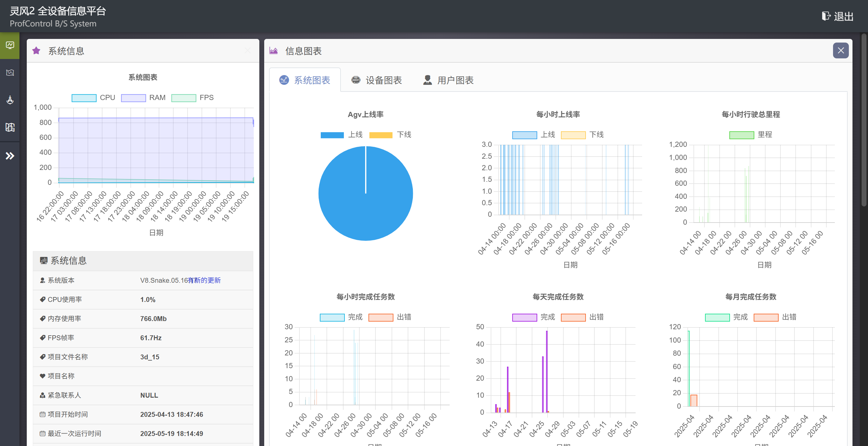Viewport: 868px width, 446px height.
Task: Close the 信息图表 panel
Action: pos(841,50)
